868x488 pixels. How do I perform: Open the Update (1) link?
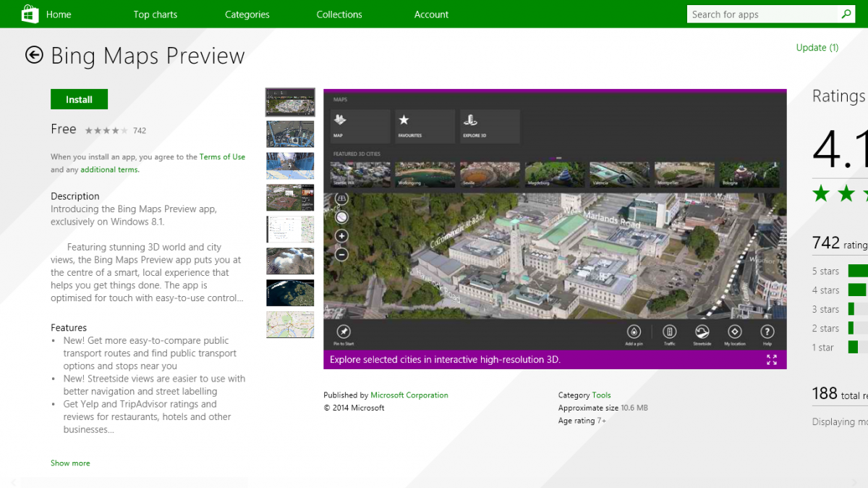tap(817, 48)
